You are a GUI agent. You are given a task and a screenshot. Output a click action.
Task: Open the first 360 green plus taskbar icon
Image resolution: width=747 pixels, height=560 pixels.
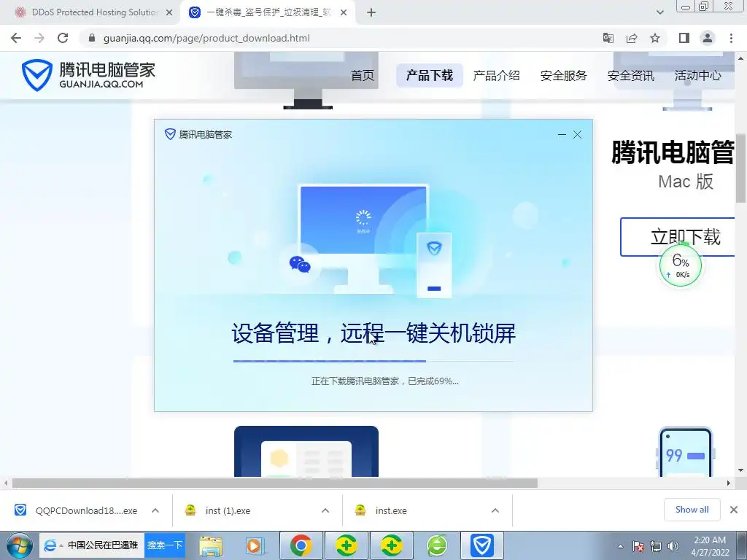pyautogui.click(x=347, y=545)
